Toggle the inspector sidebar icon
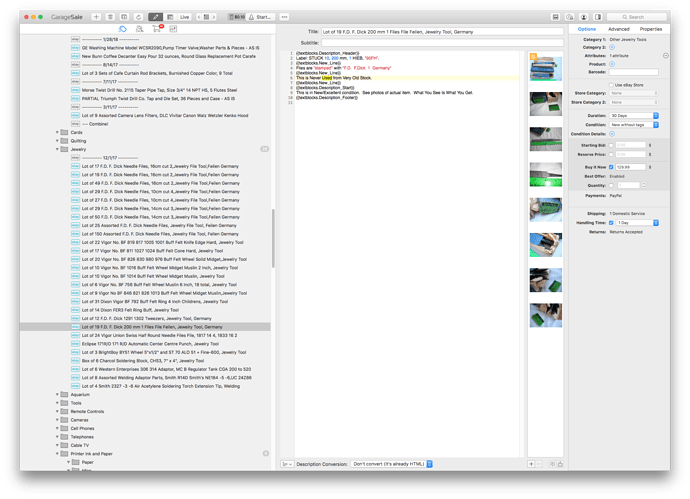Image resolution: width=690 pixels, height=499 pixels. tap(598, 17)
